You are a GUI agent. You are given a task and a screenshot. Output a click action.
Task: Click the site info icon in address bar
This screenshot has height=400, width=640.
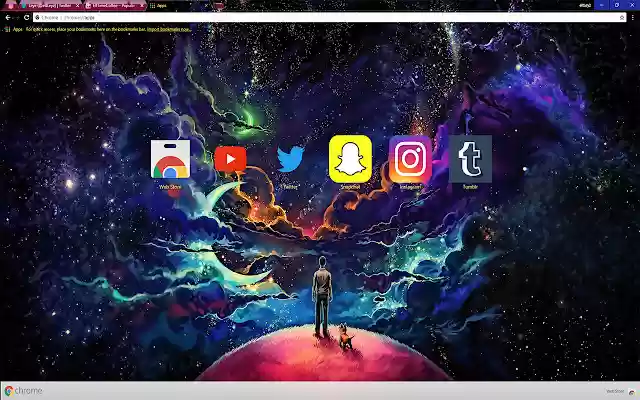tap(38, 18)
